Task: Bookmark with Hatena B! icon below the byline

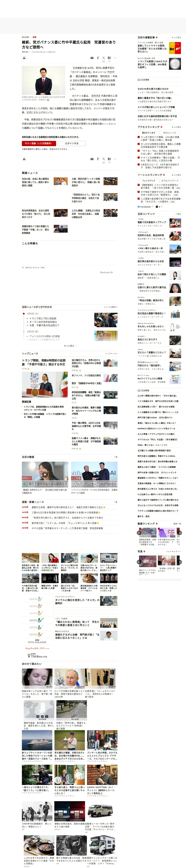Action: (x=109, y=58)
